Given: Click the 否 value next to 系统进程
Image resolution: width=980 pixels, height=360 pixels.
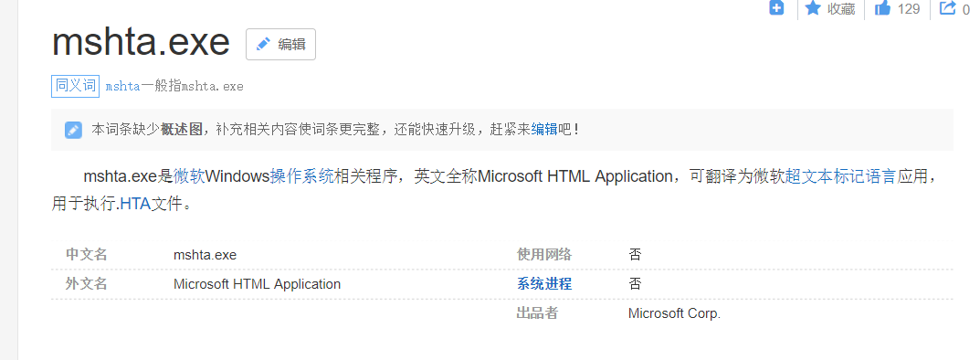Looking at the screenshot, I should tap(635, 284).
